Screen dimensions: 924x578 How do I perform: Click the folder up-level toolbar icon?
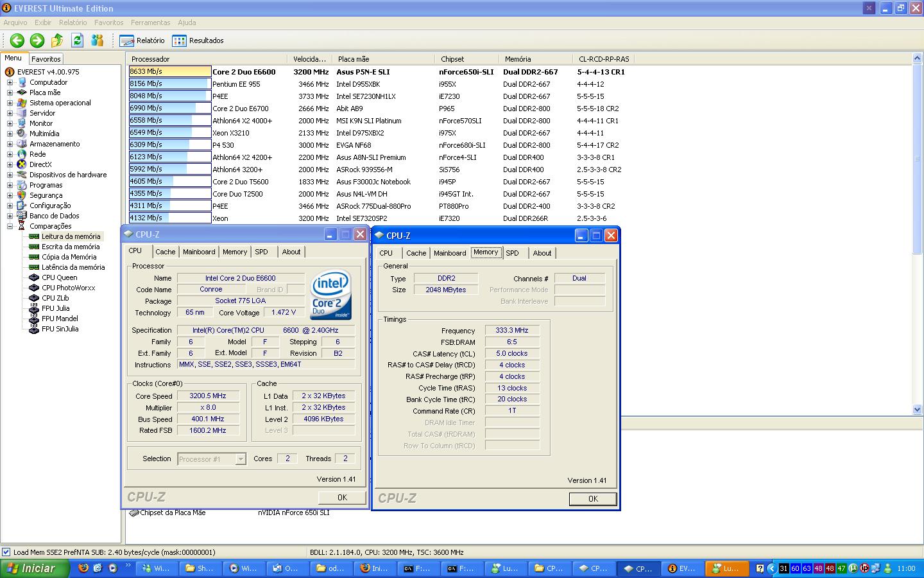click(x=57, y=40)
